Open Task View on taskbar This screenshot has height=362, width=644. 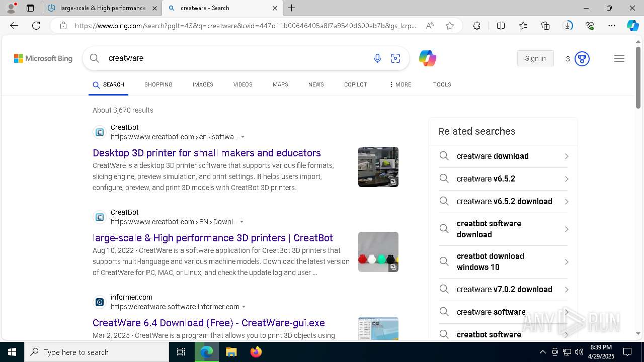(x=181, y=352)
